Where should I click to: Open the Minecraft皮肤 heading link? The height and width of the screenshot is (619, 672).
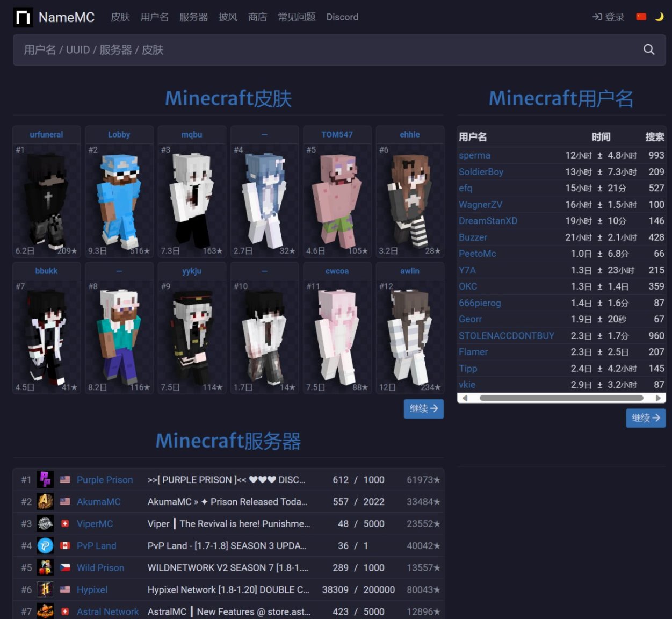pyautogui.click(x=228, y=98)
